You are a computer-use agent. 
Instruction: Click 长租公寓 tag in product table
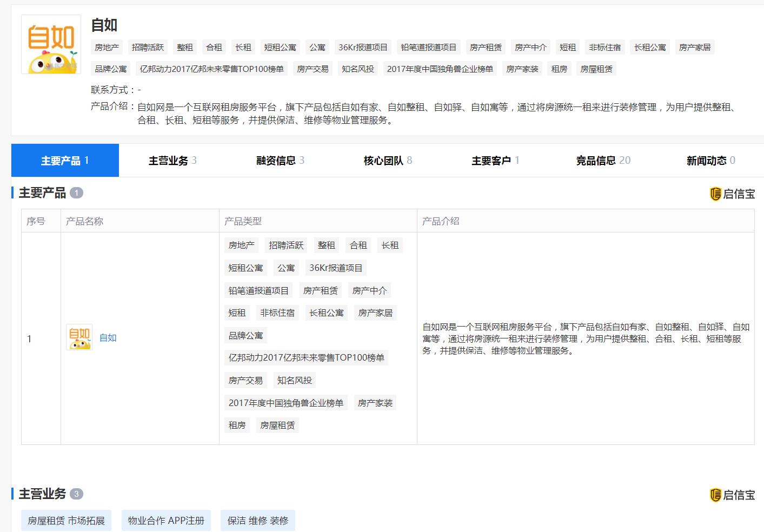point(327,313)
